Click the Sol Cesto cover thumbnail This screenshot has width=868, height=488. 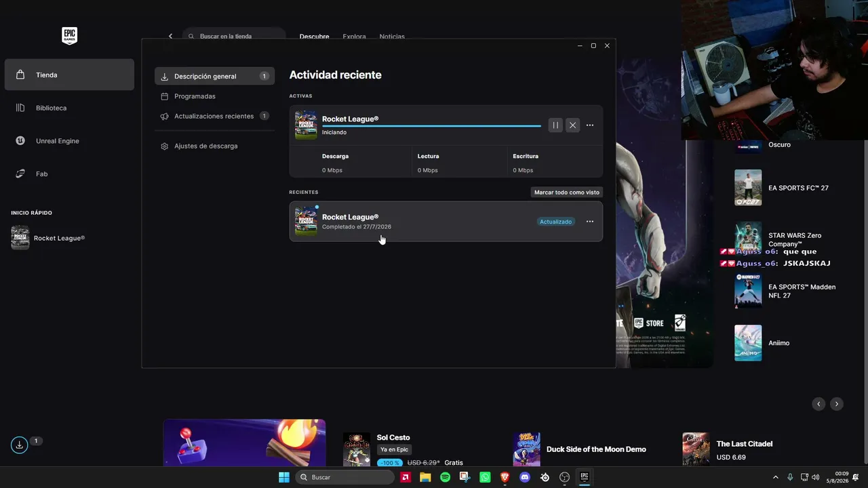point(357,449)
